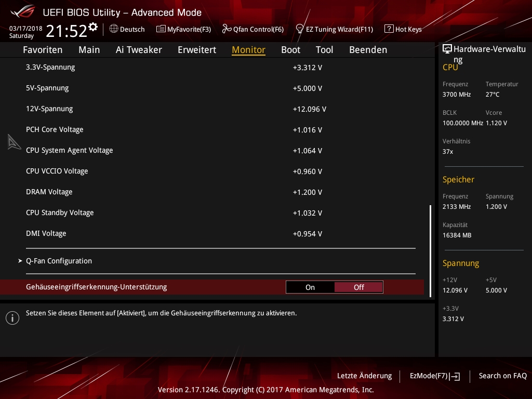
Task: Click the 21:52 clock display
Action: (x=66, y=31)
